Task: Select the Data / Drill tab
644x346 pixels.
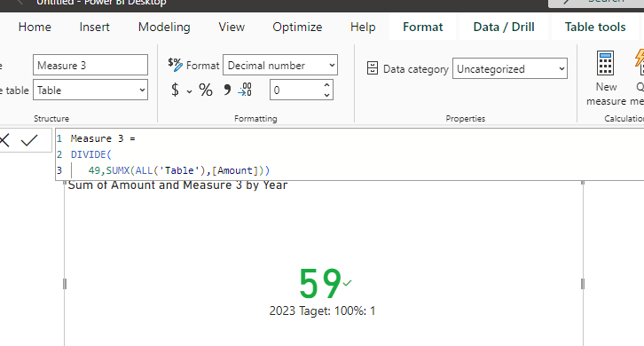Action: pyautogui.click(x=504, y=28)
